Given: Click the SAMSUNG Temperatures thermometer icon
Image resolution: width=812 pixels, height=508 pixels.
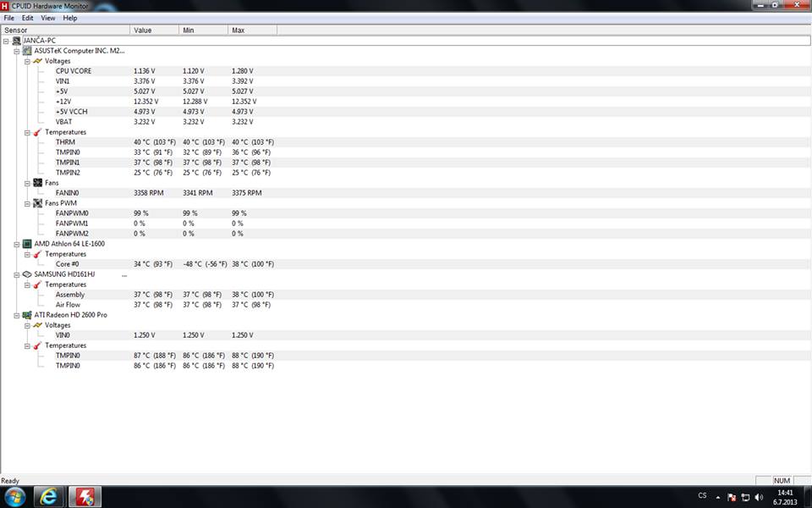Looking at the screenshot, I should pyautogui.click(x=37, y=284).
